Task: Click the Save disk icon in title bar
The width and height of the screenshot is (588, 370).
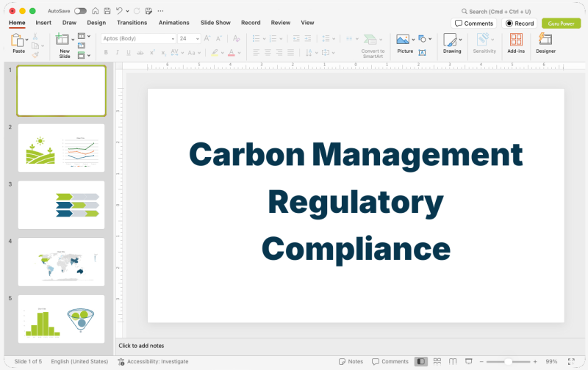Action: pos(107,11)
